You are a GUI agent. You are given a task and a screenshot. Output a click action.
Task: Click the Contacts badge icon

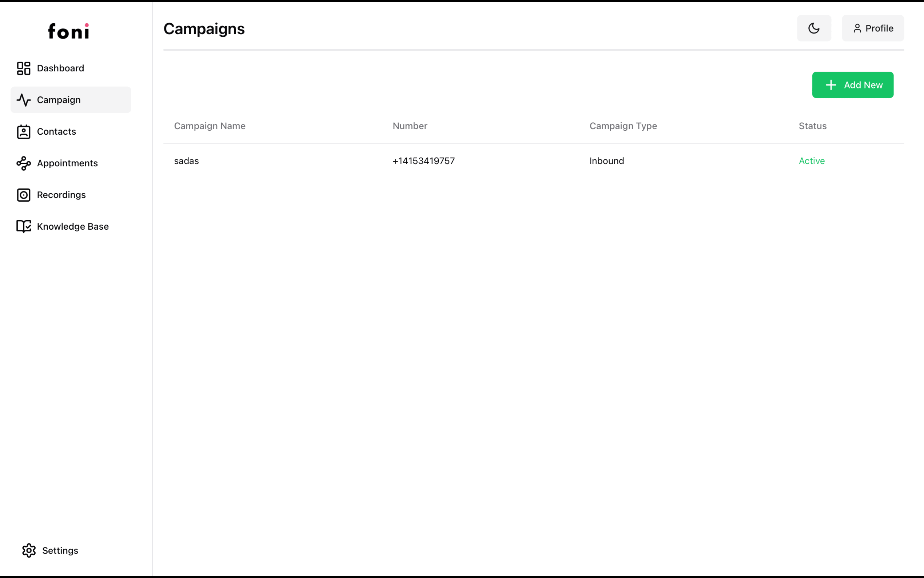(x=24, y=132)
